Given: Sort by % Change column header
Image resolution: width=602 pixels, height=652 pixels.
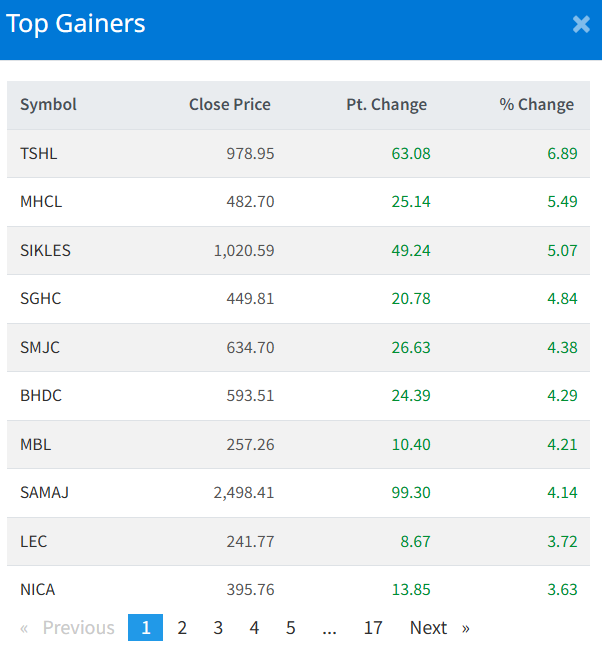Looking at the screenshot, I should tap(536, 105).
